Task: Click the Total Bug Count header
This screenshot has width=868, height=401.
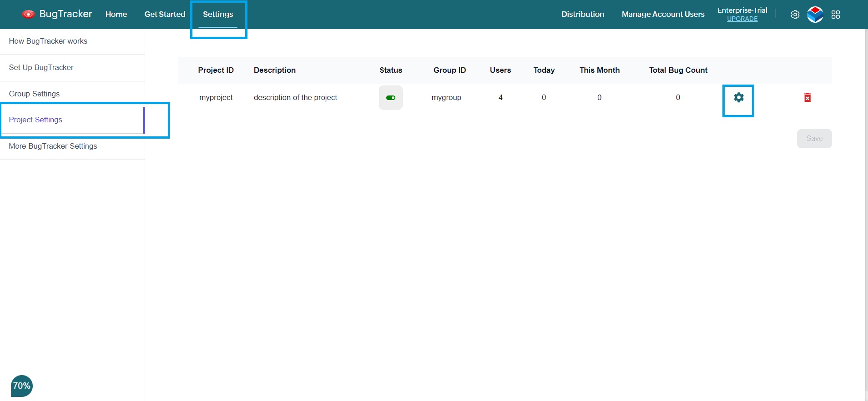Action: (678, 70)
